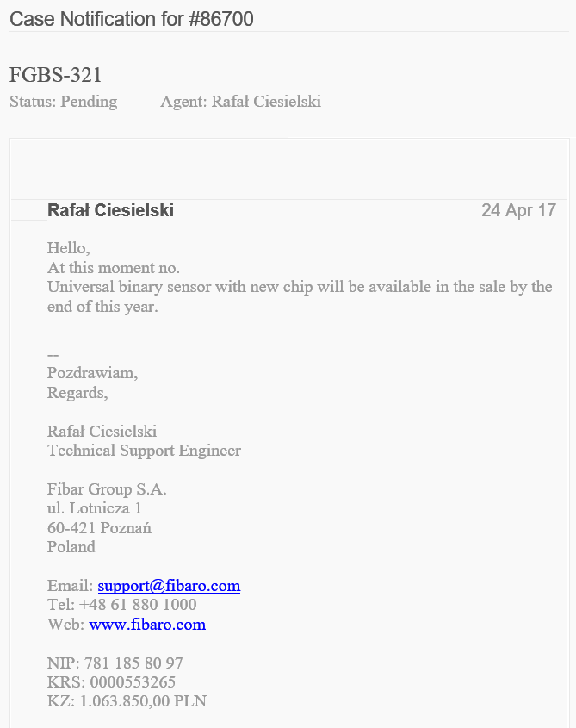Click the Pozdrawiam, sign-off line
This screenshot has width=576, height=728.
click(92, 373)
